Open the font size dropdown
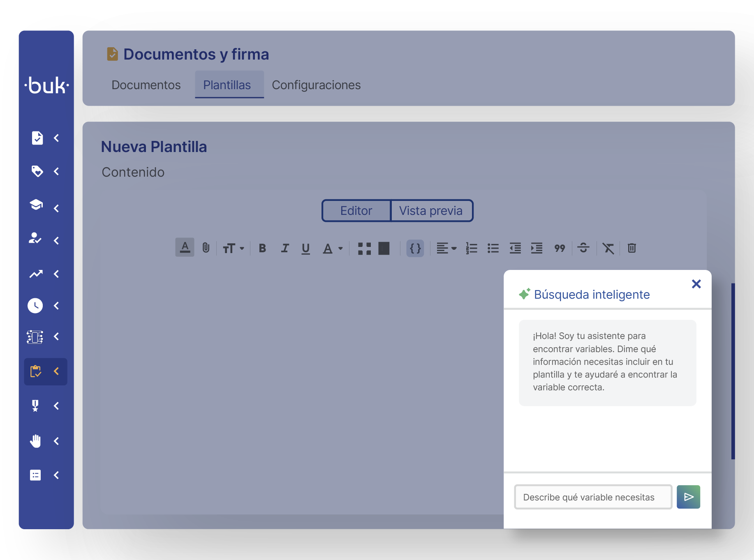The height and width of the screenshot is (560, 754). tap(233, 248)
